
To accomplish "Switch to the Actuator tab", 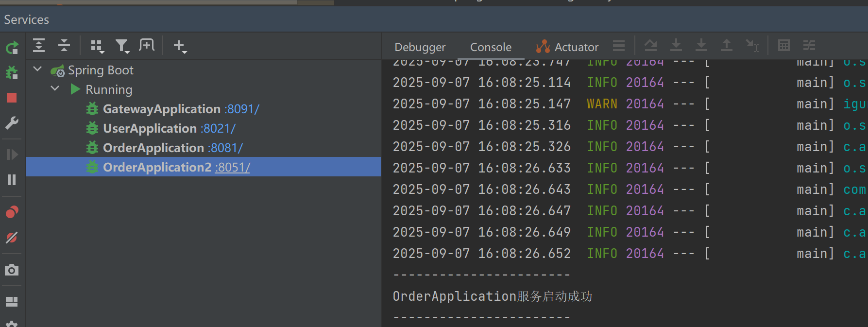I will tap(567, 47).
